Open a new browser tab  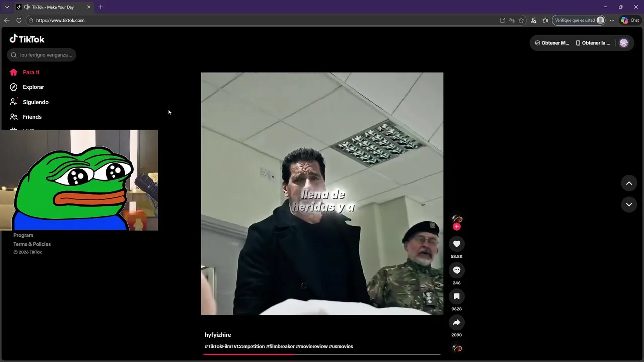(101, 7)
